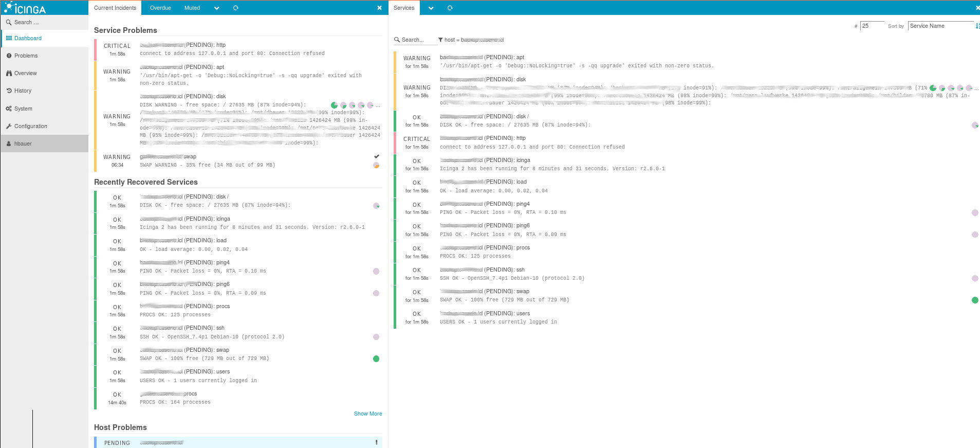
Task: Toggle the host filter funnel icon
Action: 440,40
